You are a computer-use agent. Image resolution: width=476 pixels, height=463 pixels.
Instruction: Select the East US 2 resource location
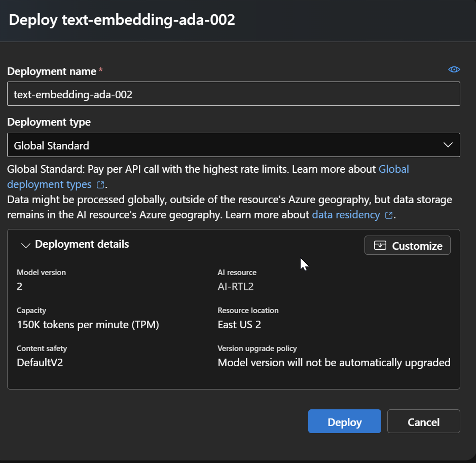pyautogui.click(x=239, y=324)
